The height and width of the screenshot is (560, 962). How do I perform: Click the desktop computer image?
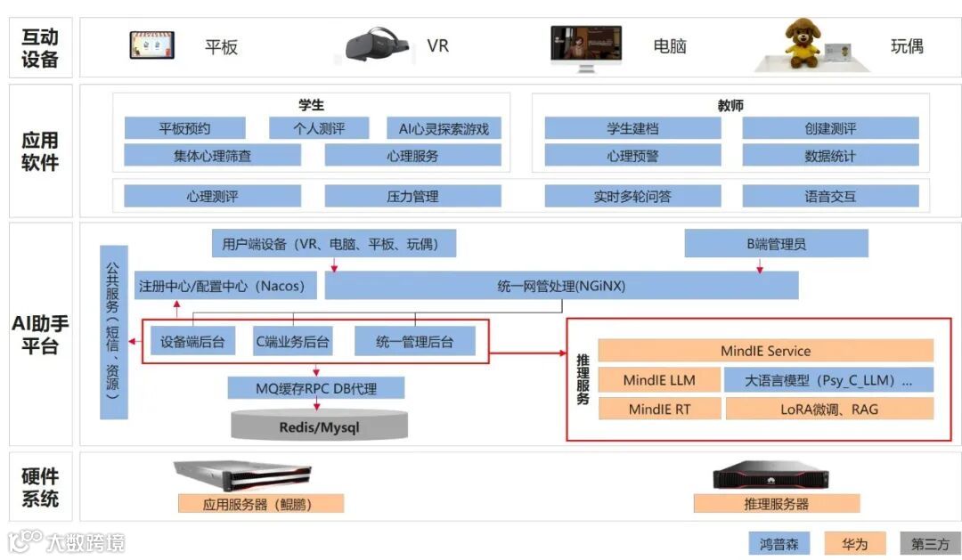click(586, 48)
